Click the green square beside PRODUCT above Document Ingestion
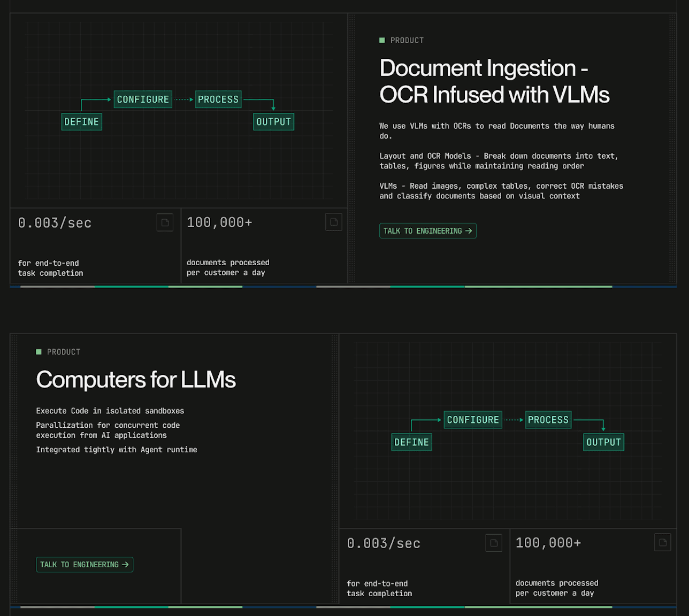 [x=382, y=40]
